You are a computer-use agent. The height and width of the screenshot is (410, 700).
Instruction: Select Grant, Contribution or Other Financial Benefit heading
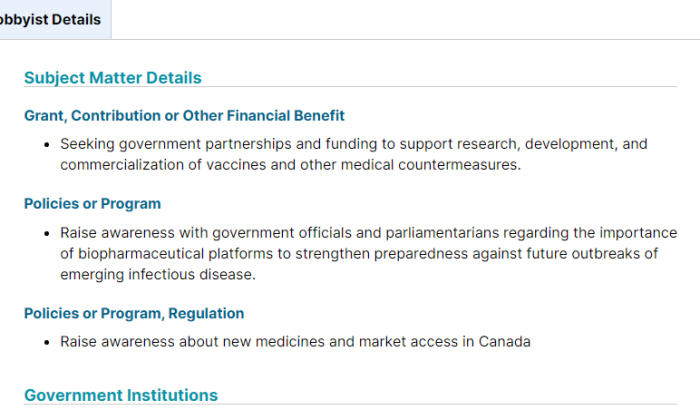[x=184, y=116]
